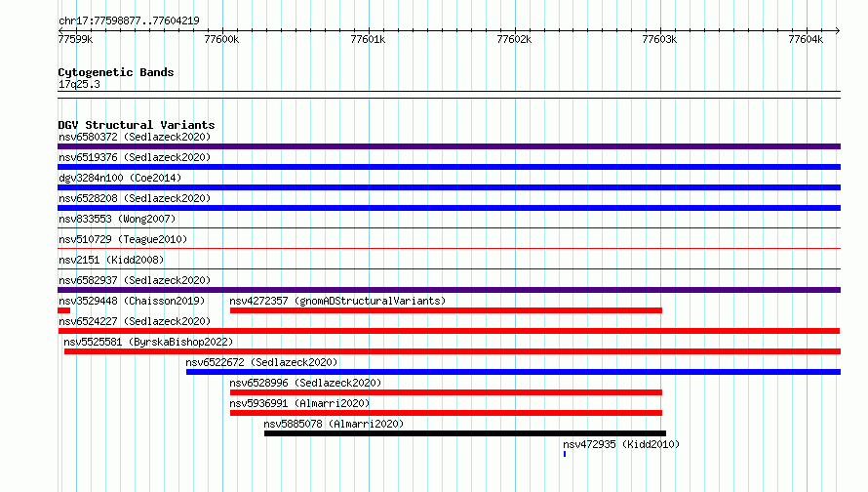Click the short red bar under nsv3529448
The image size is (868, 492).
(63, 310)
